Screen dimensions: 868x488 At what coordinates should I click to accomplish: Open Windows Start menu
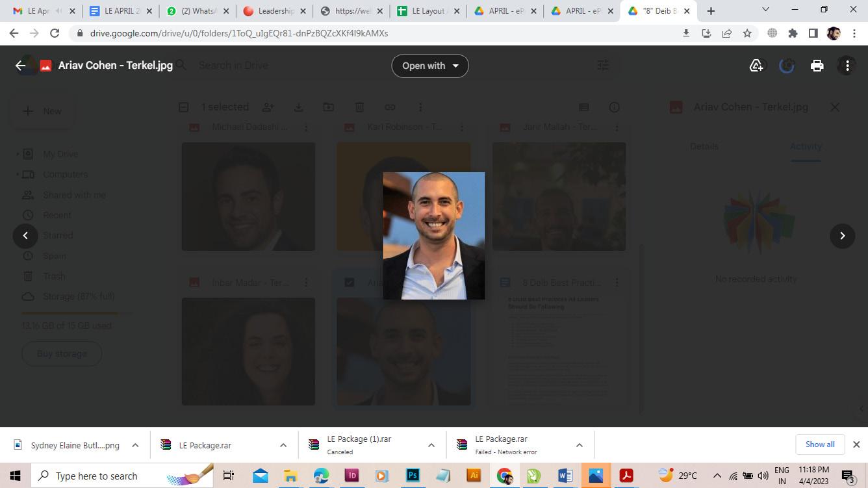(x=15, y=476)
